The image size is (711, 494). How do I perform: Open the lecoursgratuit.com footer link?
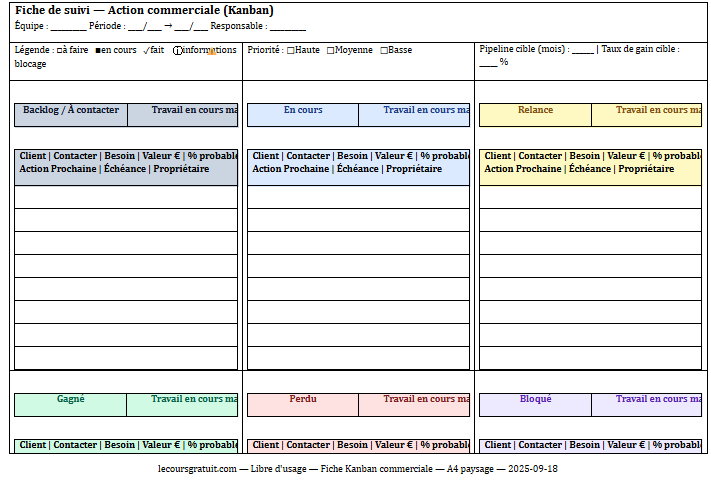(x=197, y=468)
